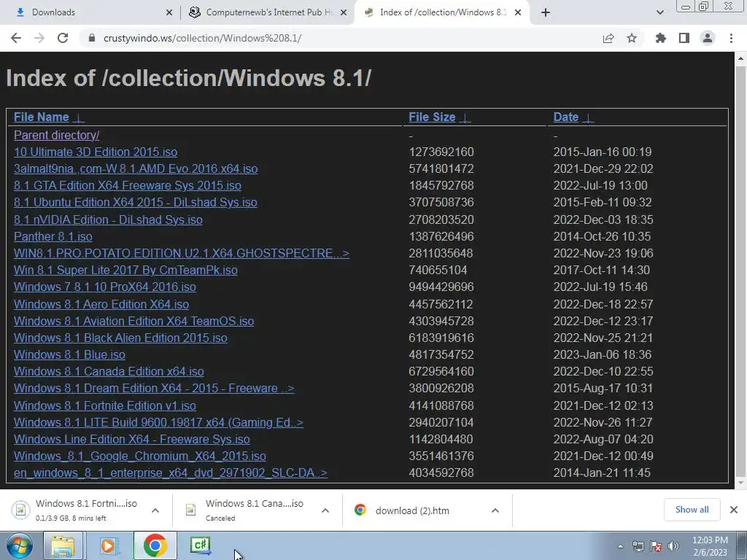Open the Windows Start menu orb
This screenshot has width=747, height=560.
click(x=20, y=545)
